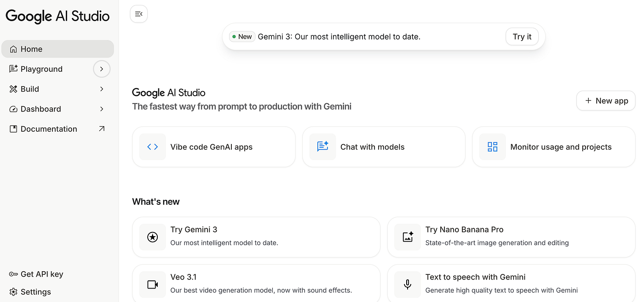
Task: Click the Settings gear icon
Action: pyautogui.click(x=13, y=292)
